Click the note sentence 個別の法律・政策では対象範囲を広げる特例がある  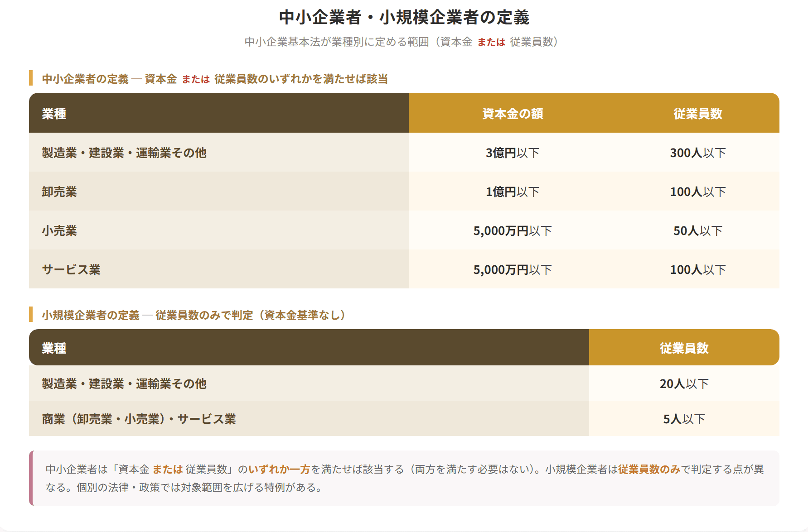click(x=199, y=488)
